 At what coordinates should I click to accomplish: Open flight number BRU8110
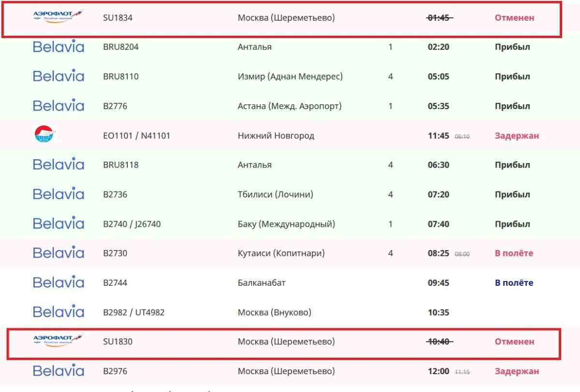pyautogui.click(x=121, y=77)
